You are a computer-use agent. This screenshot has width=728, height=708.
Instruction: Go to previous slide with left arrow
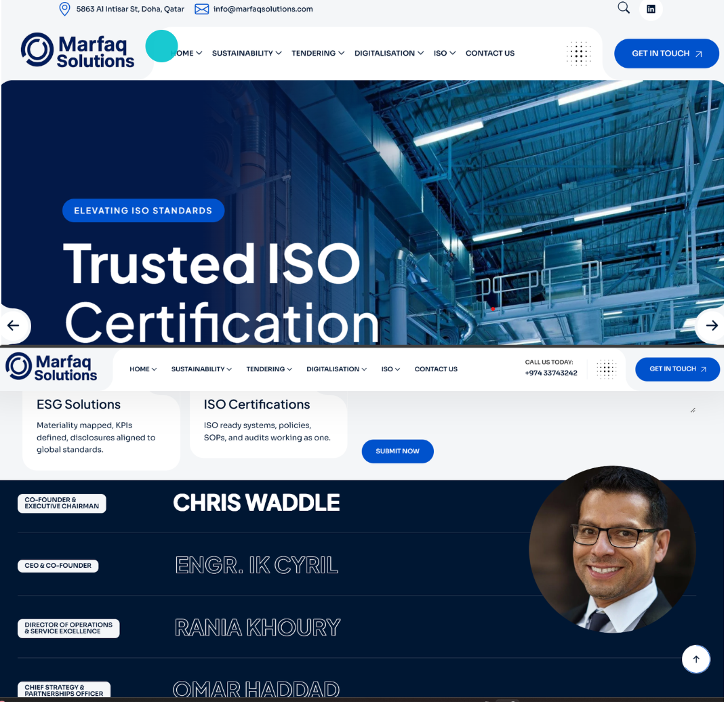pos(14,326)
